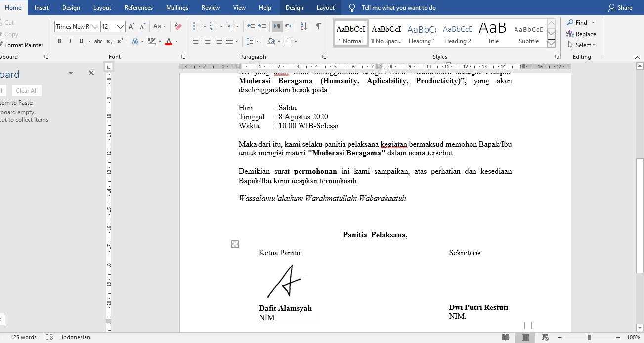Center align the selected text
The width and height of the screenshot is (644, 343).
(x=207, y=42)
